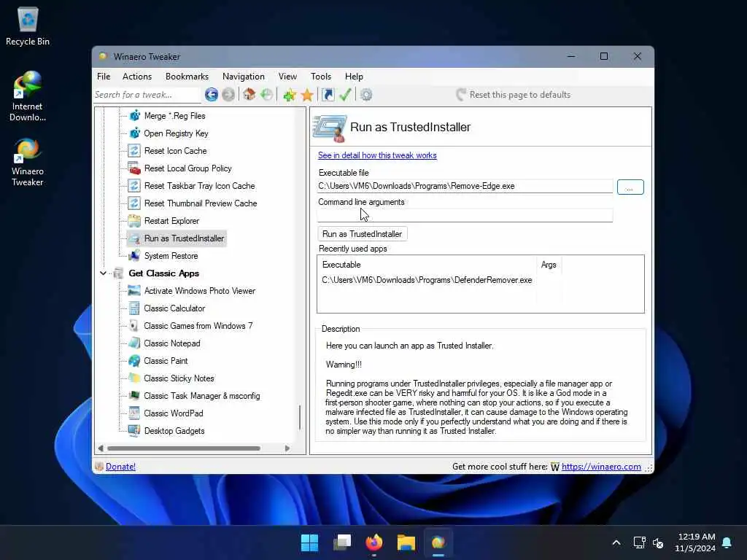Click the Back navigation arrow icon
This screenshot has height=560, width=747.
coord(212,95)
